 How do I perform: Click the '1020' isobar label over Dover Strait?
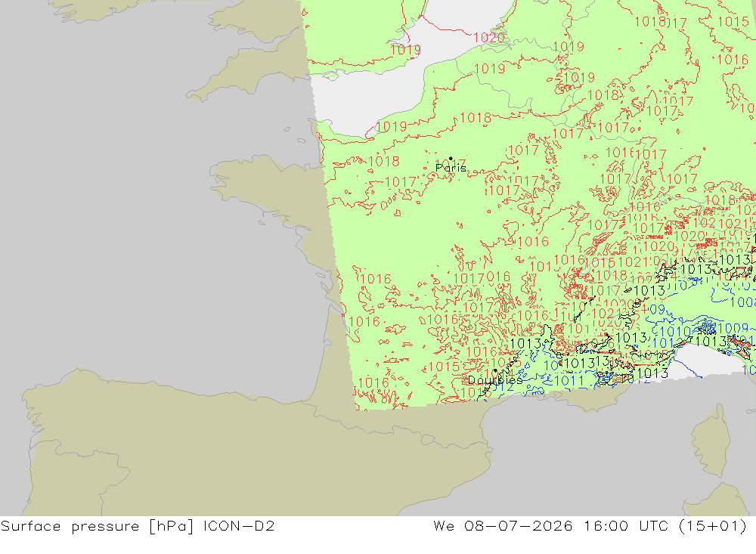click(489, 38)
